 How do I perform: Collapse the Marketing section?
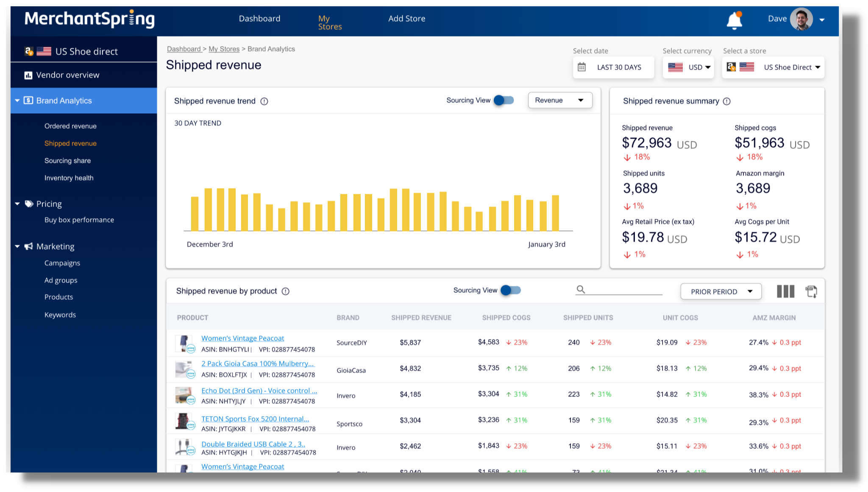coord(17,246)
